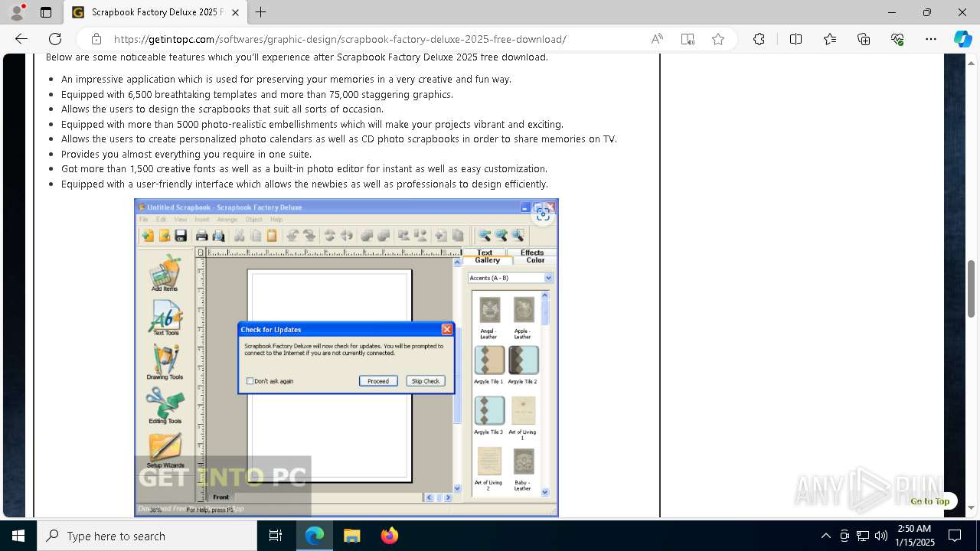Open a new tab
980x551 pixels.
(x=261, y=12)
